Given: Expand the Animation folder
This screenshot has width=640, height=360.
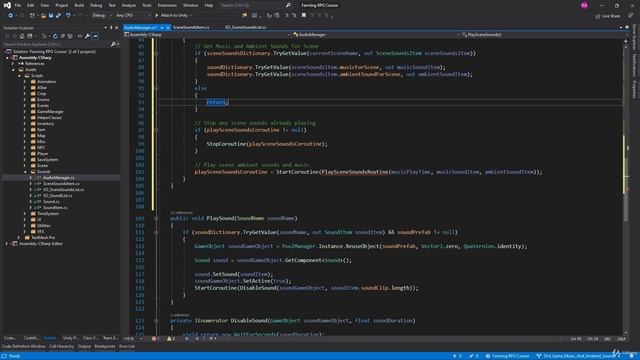Looking at the screenshot, I should [x=25, y=82].
